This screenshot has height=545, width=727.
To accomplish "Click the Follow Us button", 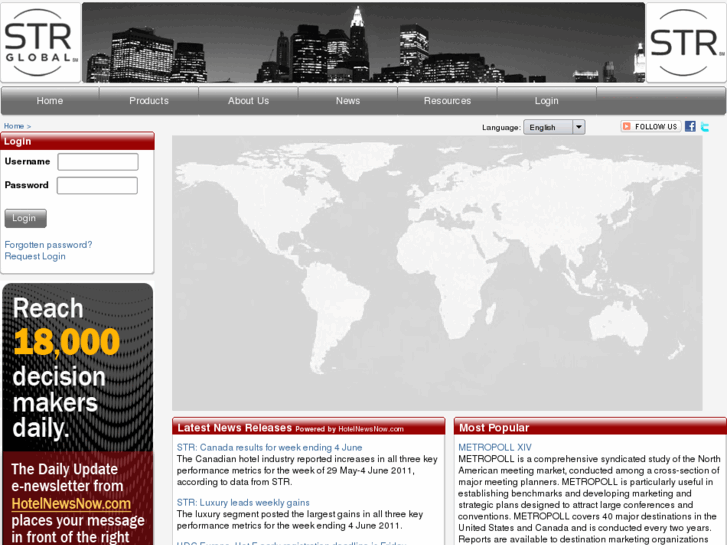I will pos(650,126).
